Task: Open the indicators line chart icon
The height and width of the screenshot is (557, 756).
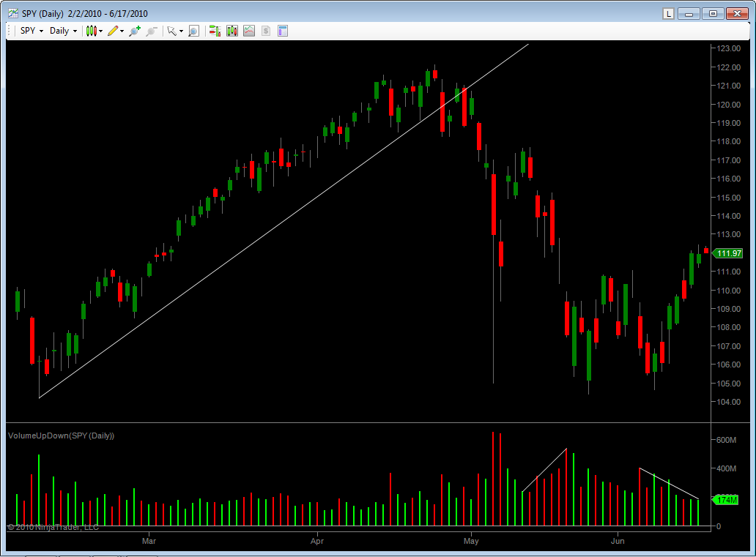Action: point(249,31)
